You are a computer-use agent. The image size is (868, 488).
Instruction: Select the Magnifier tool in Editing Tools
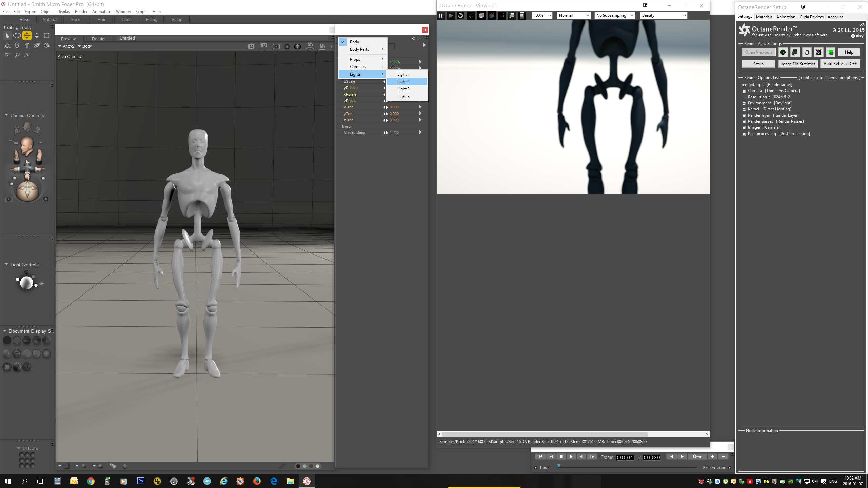[x=17, y=55]
